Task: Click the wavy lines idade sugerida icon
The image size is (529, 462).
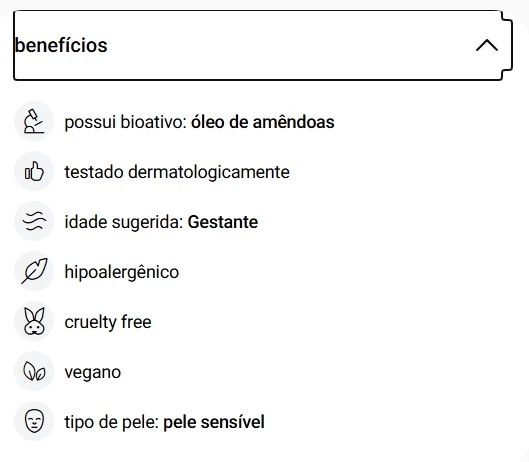Action: point(34,221)
